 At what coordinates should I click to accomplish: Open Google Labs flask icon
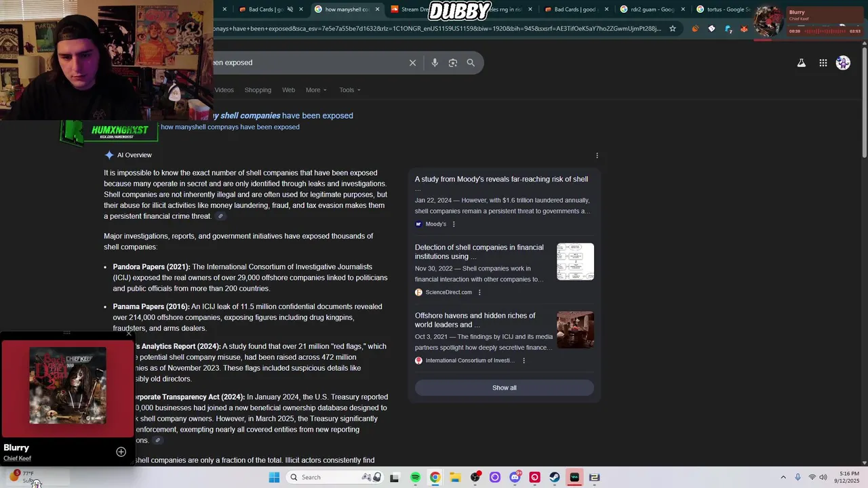point(801,62)
